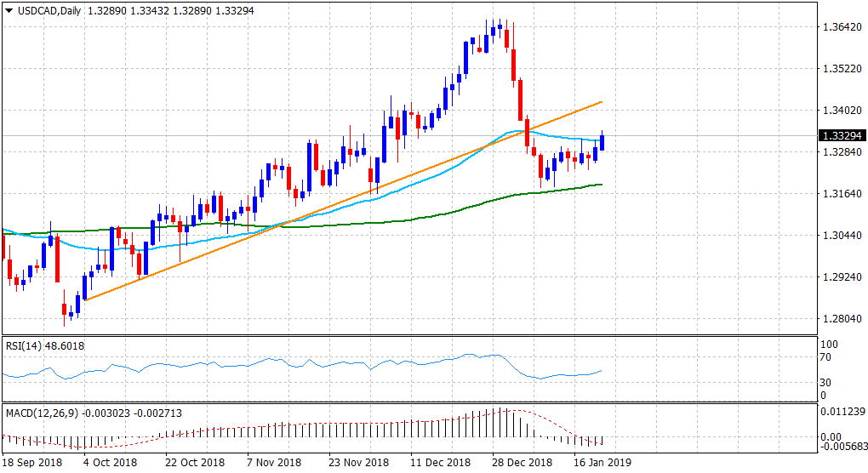This screenshot has height=473, width=868.
Task: Click the MACD 0.00 zero level label
Action: coord(828,437)
